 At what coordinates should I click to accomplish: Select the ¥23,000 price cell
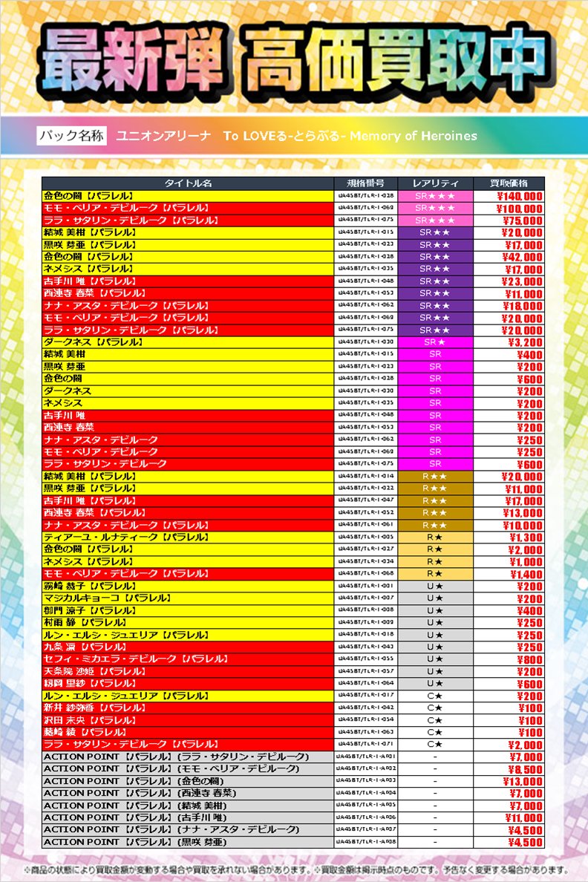(x=509, y=281)
